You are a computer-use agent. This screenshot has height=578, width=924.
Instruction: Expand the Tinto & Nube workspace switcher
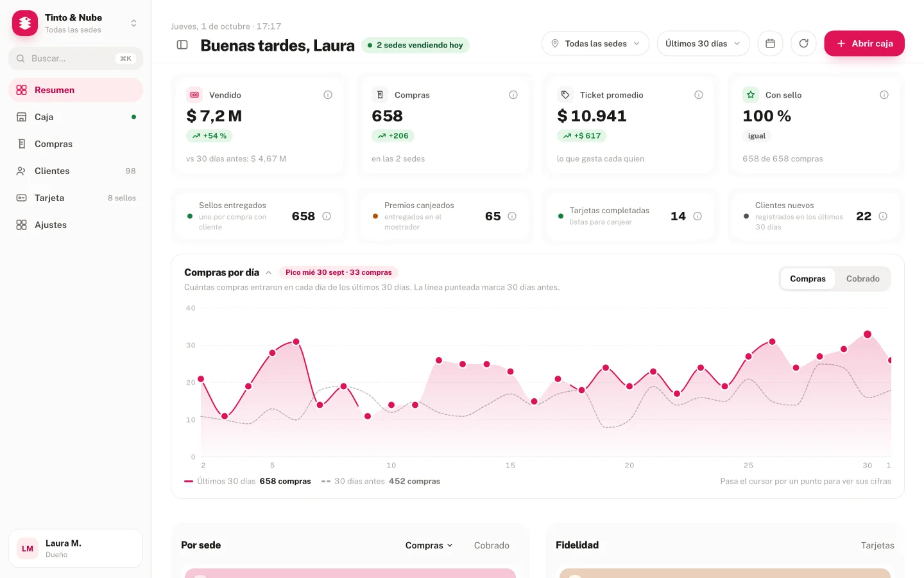point(133,23)
